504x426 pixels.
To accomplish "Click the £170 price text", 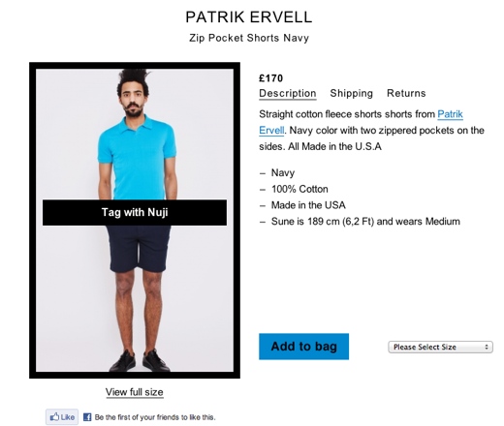I will point(270,78).
